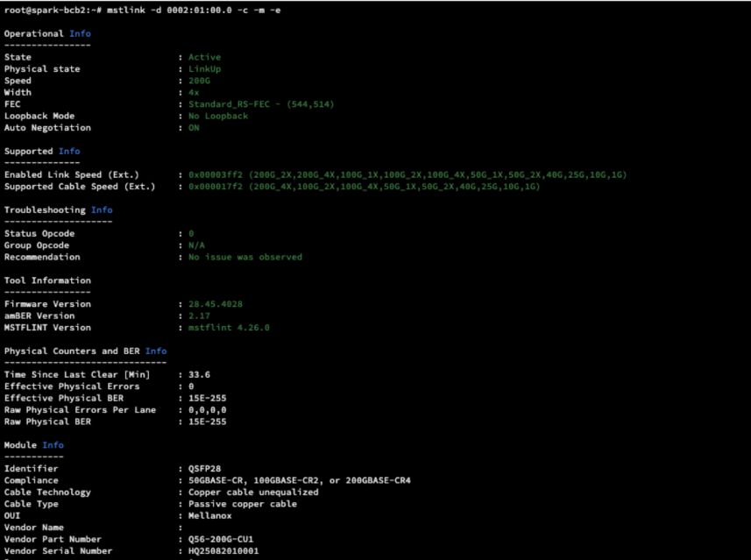Viewport: 751px width, 560px height.
Task: Click the vendor part number Q56-200G-CU1
Action: [221, 539]
